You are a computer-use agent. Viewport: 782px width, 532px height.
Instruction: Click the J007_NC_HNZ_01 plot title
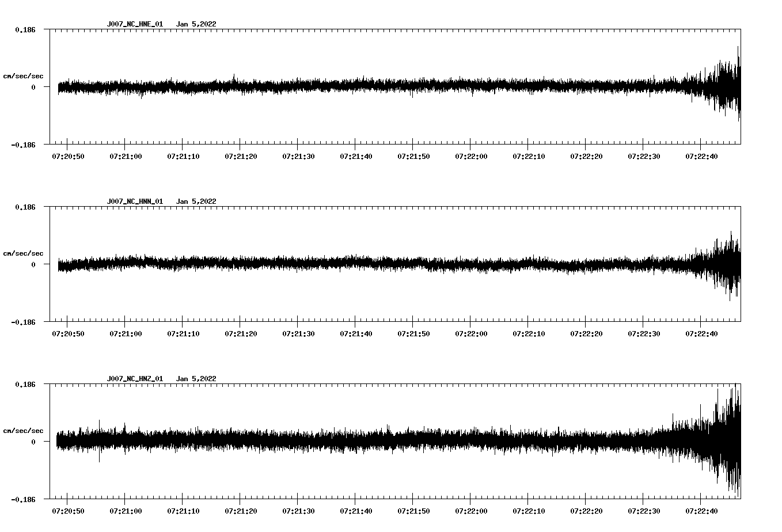pos(135,379)
